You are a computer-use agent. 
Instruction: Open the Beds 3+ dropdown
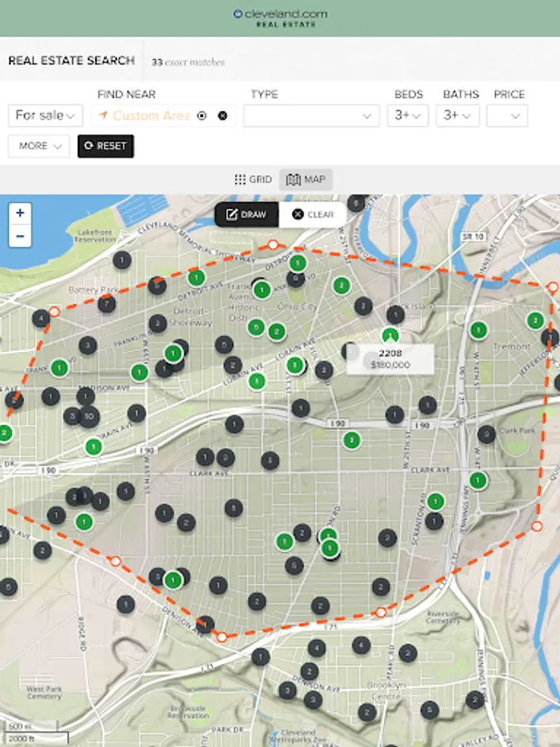[x=407, y=115]
